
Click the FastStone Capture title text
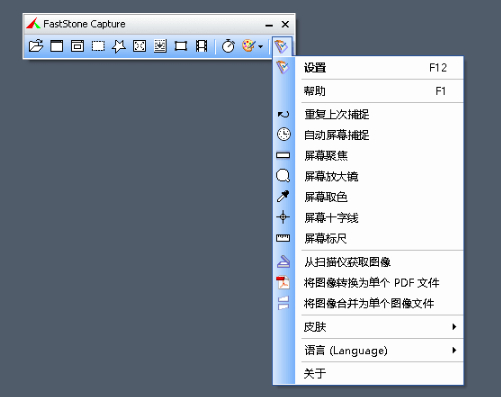(84, 24)
